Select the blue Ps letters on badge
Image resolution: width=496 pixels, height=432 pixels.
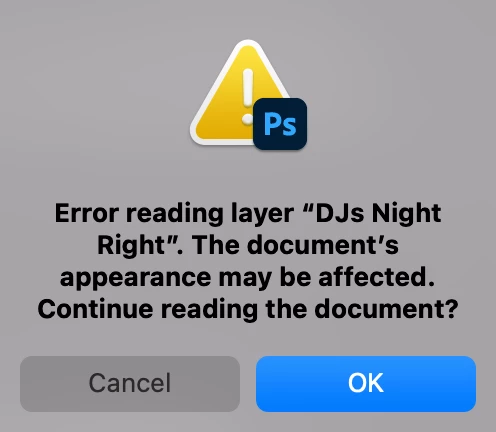coord(280,124)
